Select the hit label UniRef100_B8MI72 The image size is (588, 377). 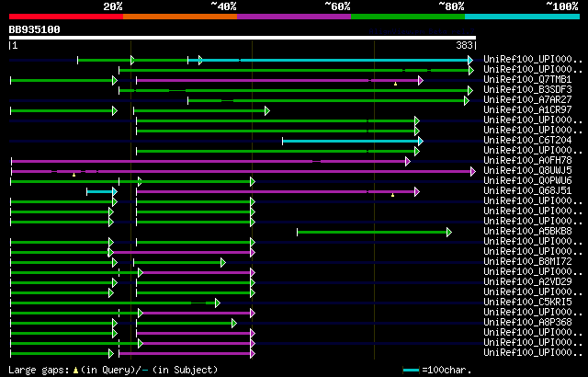[x=527, y=262]
